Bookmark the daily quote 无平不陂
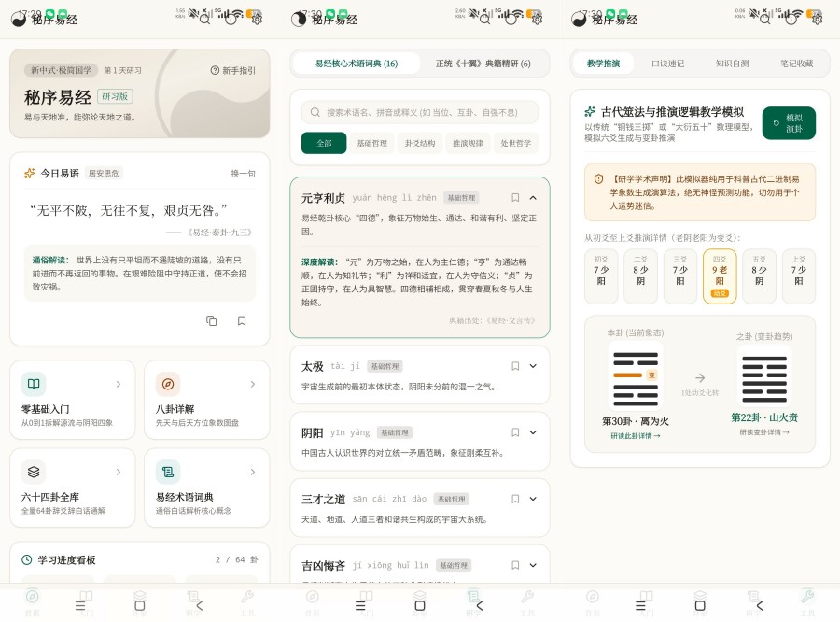This screenshot has width=840, height=622. point(242,320)
